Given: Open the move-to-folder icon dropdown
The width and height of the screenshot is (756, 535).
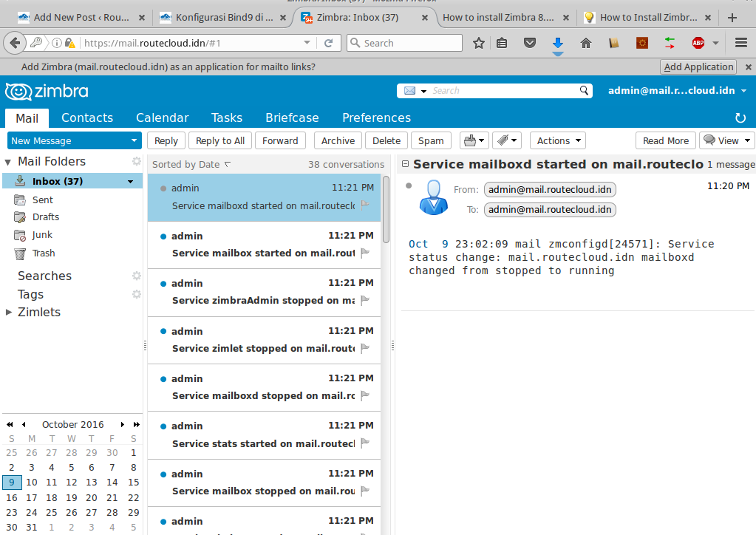Looking at the screenshot, I should [474, 140].
